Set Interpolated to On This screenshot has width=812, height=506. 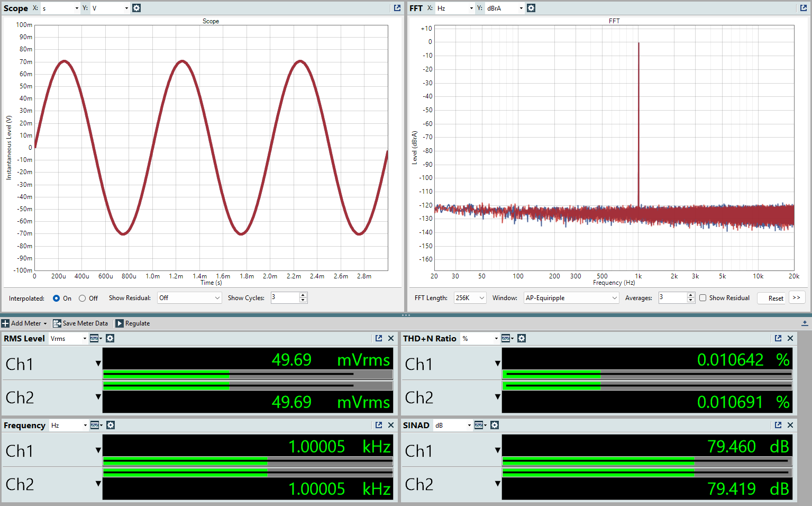pos(57,299)
